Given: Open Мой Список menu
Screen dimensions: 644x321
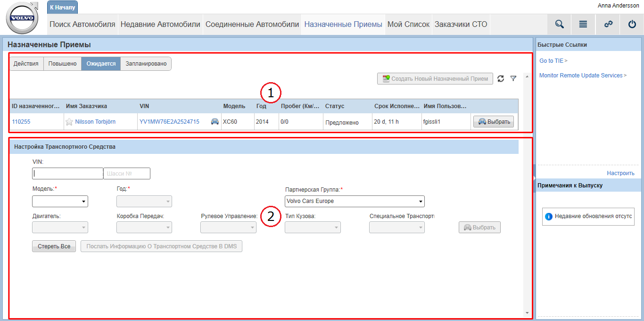Looking at the screenshot, I should point(409,24).
